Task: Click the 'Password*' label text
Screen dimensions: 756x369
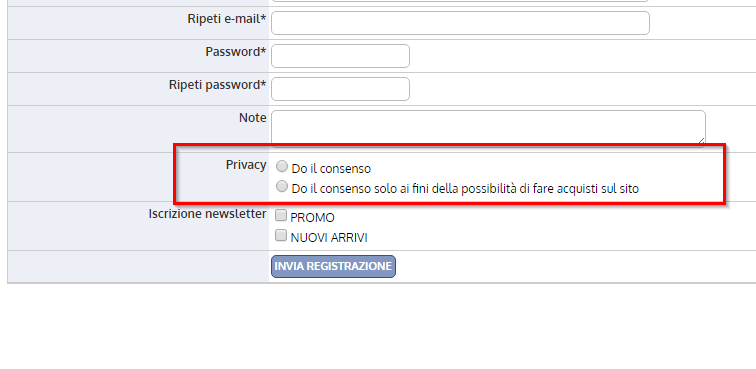Action: pos(236,52)
